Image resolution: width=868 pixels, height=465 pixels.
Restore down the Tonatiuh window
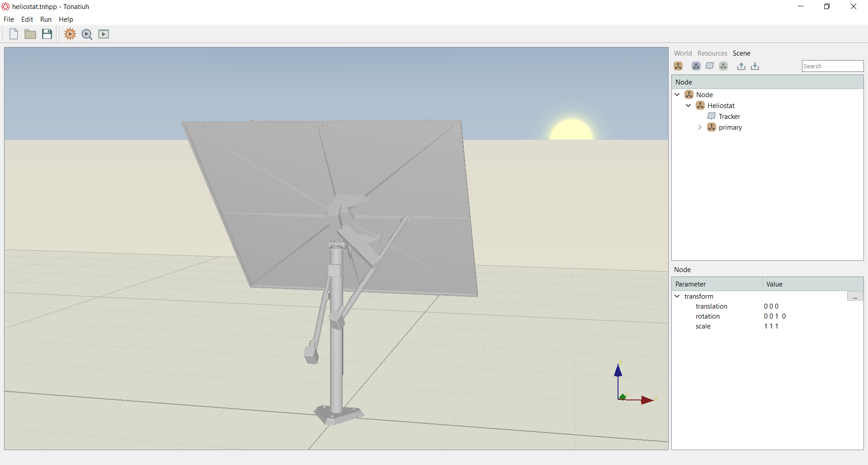(827, 6)
